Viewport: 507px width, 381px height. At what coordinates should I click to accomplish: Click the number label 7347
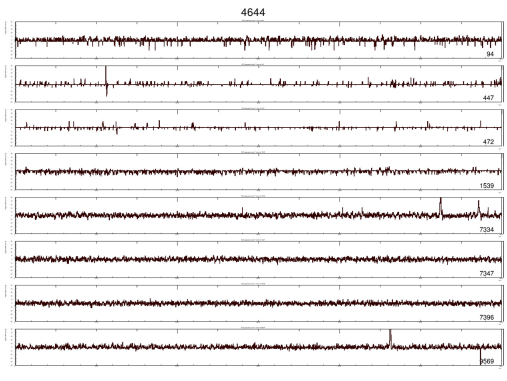tap(487, 273)
